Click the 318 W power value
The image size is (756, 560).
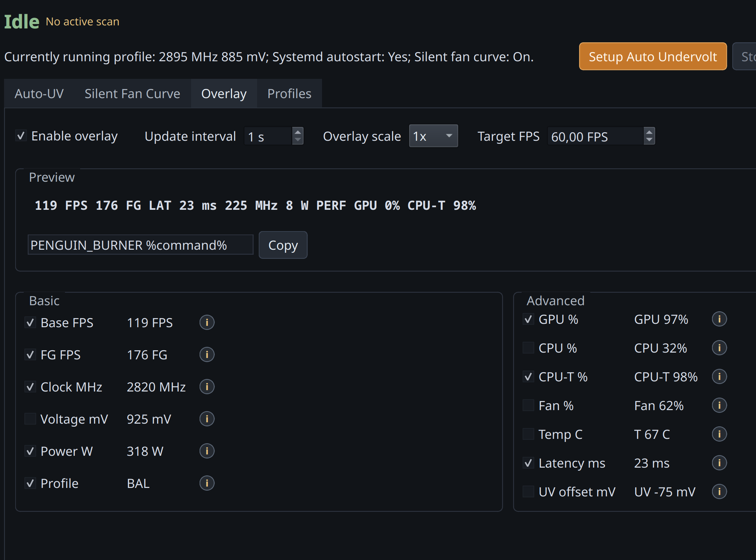point(145,451)
